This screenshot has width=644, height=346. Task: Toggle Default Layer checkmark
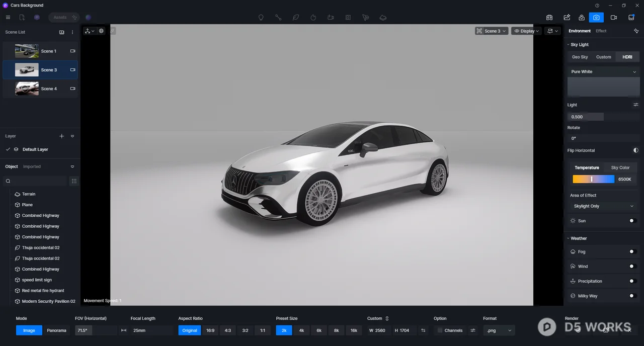(x=8, y=149)
